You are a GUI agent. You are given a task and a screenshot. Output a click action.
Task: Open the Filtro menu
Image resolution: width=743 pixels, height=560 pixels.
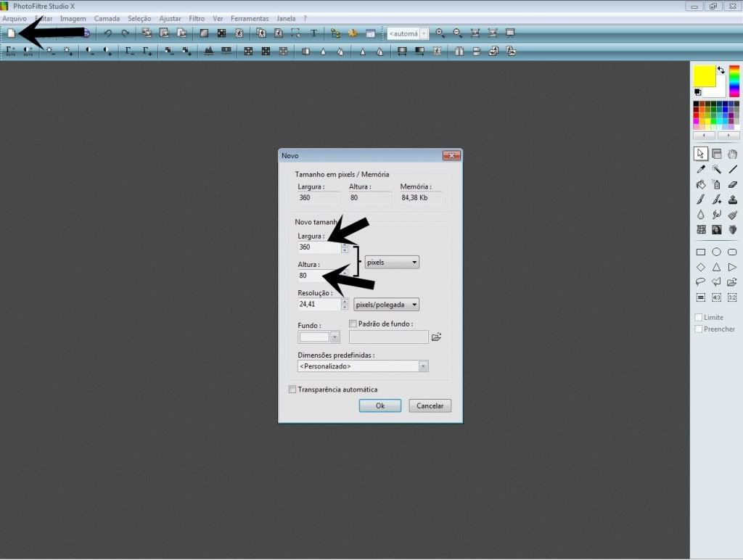(196, 18)
